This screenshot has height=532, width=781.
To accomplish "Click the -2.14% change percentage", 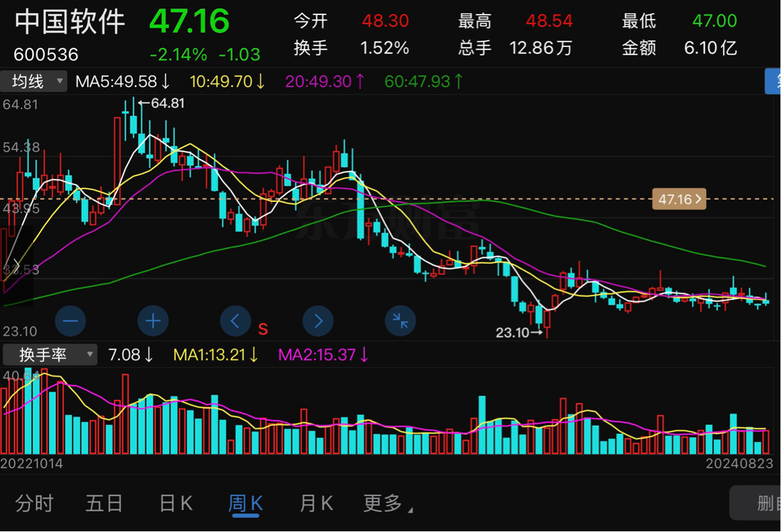I will [178, 54].
